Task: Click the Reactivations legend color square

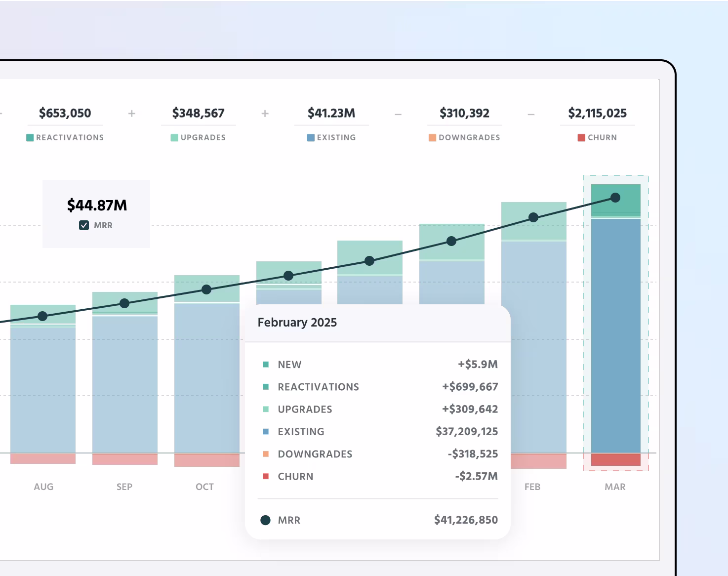Action: (x=30, y=137)
